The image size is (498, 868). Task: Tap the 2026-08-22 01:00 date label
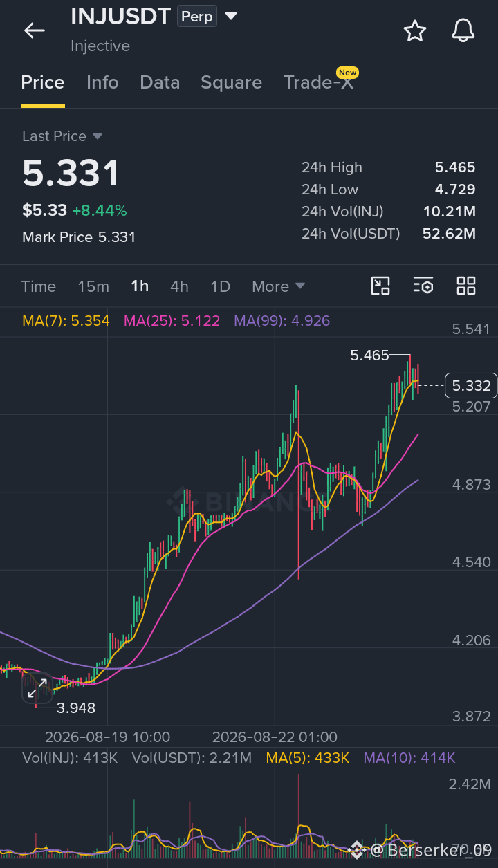tap(275, 737)
